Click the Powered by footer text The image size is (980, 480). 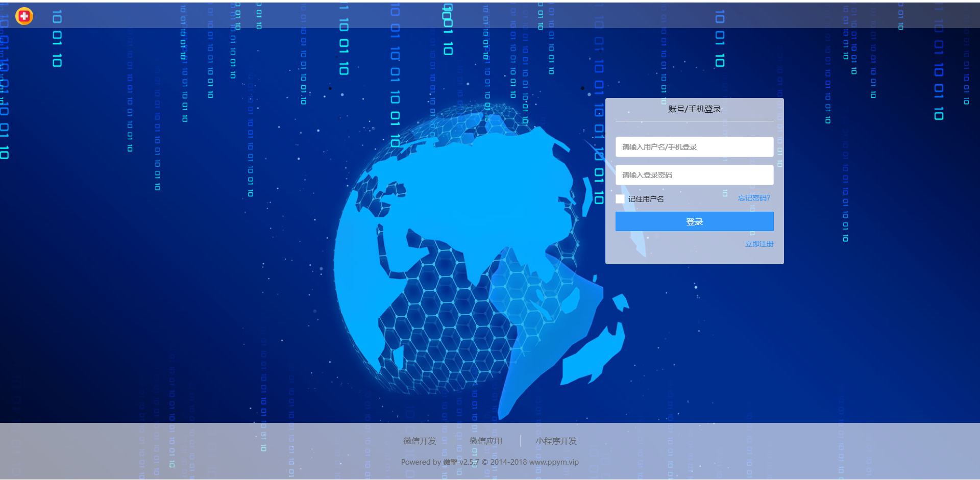(x=421, y=462)
